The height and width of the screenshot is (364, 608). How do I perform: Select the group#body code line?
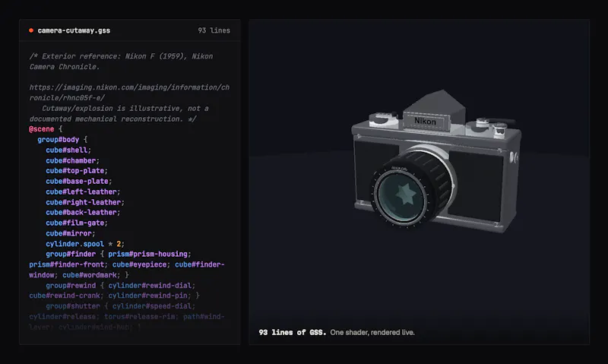62,140
